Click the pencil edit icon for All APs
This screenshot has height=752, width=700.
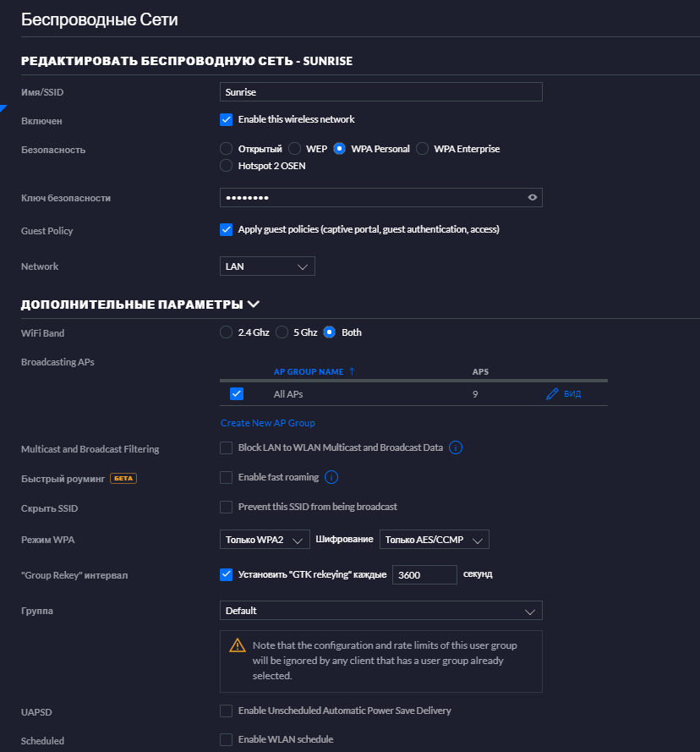pyautogui.click(x=552, y=393)
